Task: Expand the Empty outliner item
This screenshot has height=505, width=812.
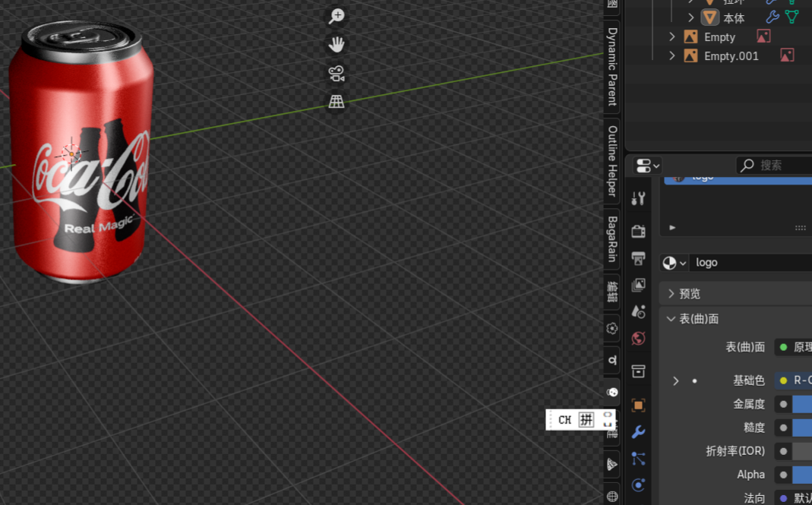Action: coord(672,36)
